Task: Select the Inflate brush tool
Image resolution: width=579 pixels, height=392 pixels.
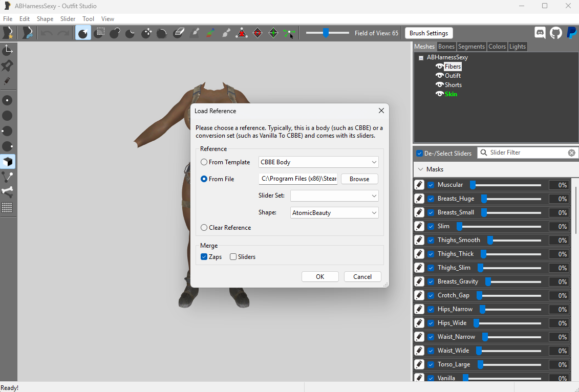Action: coord(115,33)
